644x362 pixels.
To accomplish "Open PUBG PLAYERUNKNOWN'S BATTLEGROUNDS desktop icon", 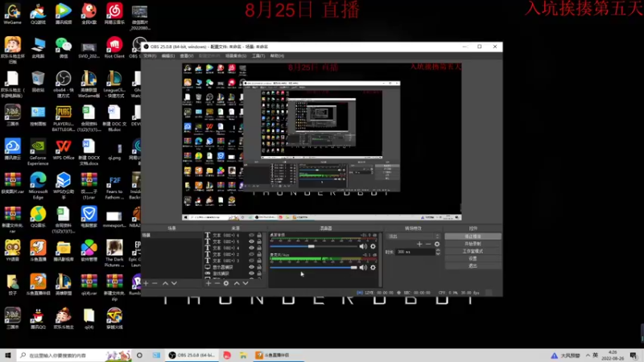I will pyautogui.click(x=64, y=118).
